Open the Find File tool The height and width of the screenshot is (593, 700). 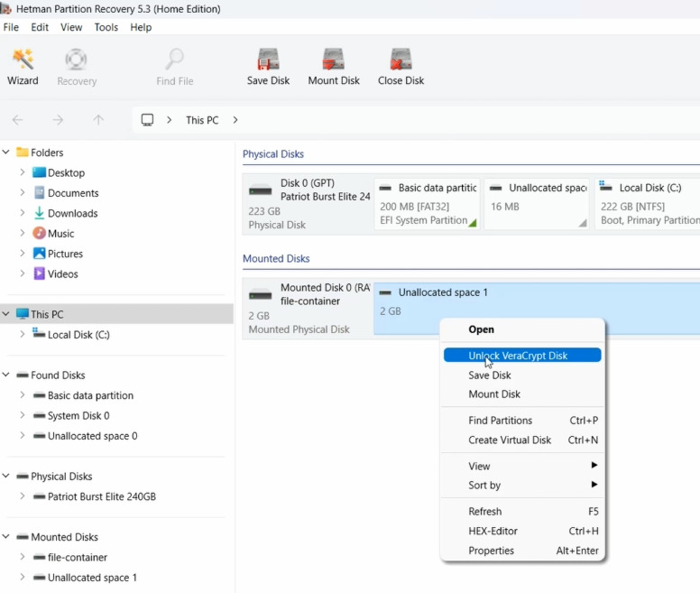[175, 67]
